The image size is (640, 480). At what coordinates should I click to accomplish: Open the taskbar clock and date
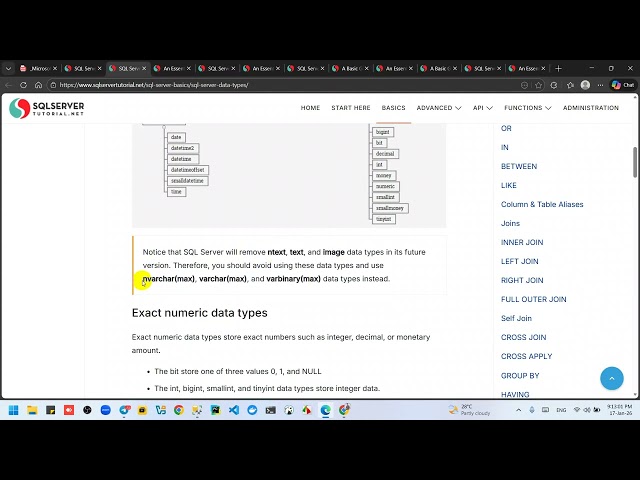tap(619, 410)
